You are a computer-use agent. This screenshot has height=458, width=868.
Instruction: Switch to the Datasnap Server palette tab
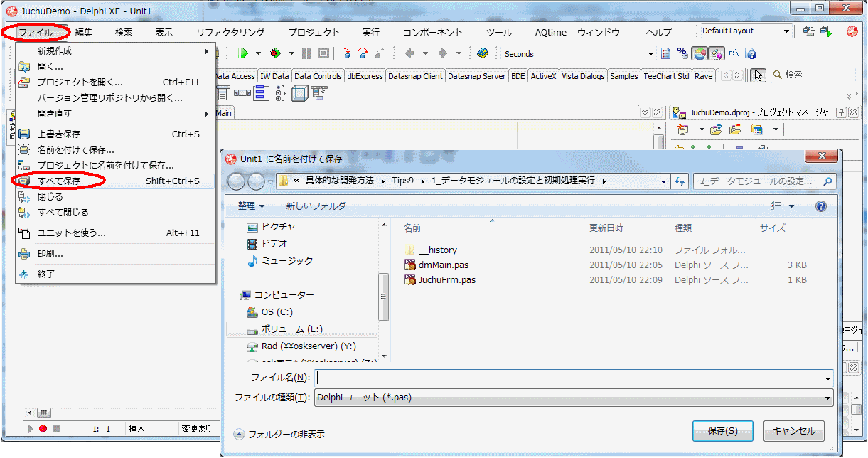point(477,76)
